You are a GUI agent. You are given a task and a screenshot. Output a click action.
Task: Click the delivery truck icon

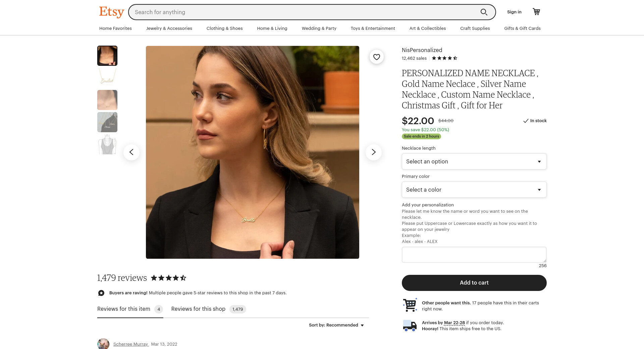(x=410, y=326)
